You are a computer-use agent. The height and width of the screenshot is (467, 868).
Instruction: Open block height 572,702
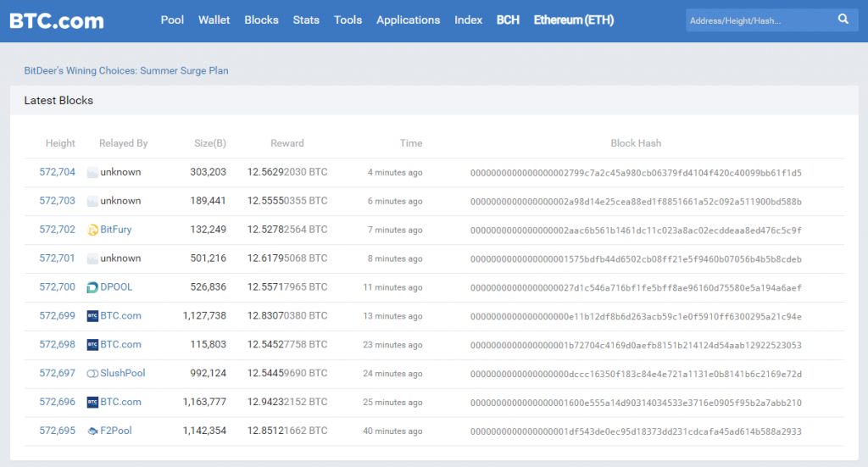(x=57, y=230)
